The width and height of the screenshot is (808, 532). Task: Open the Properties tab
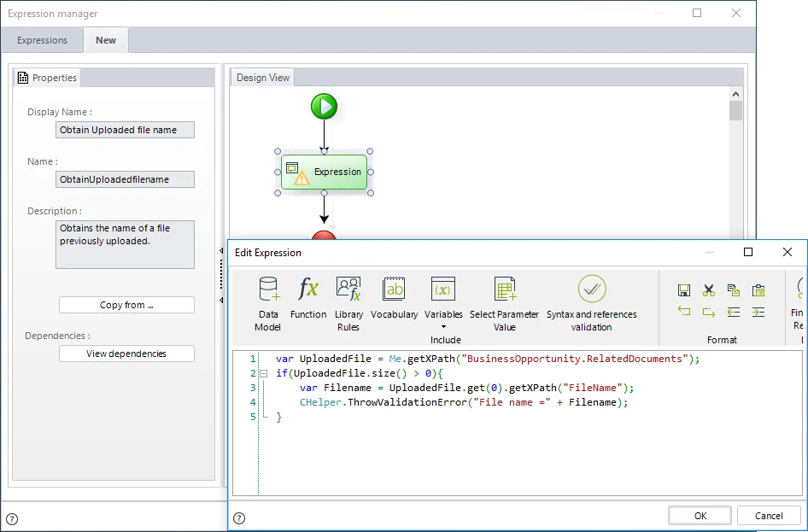(x=47, y=78)
